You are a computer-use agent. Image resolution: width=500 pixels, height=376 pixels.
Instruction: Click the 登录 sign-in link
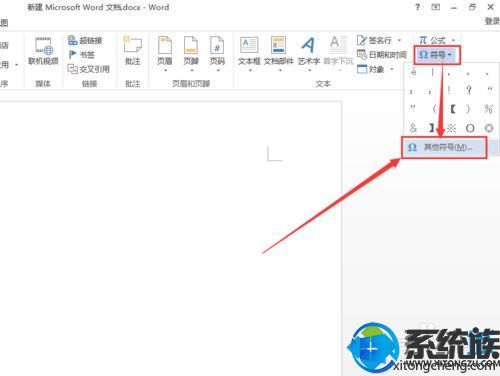(x=492, y=21)
